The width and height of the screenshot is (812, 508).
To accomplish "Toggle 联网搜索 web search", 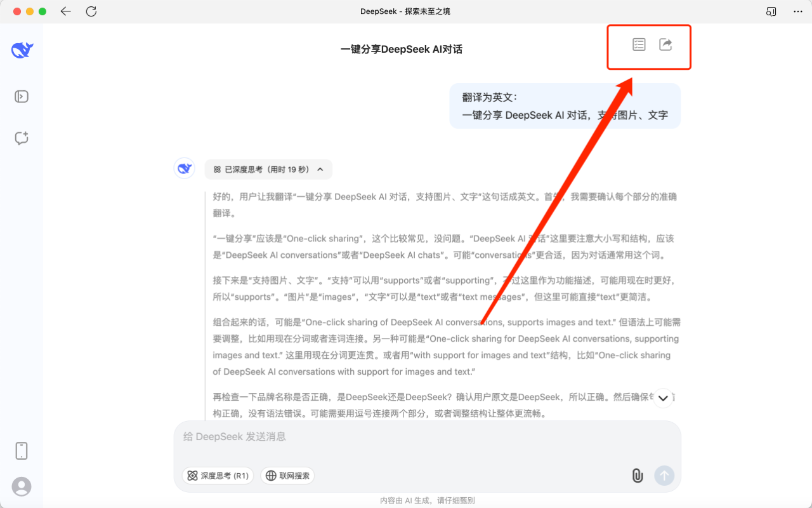I will pos(287,476).
